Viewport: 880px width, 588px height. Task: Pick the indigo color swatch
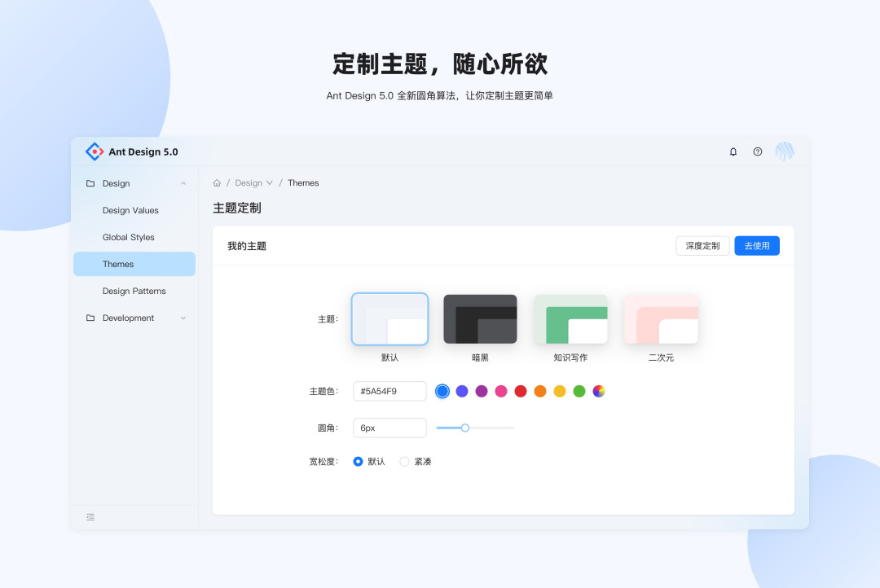[462, 391]
